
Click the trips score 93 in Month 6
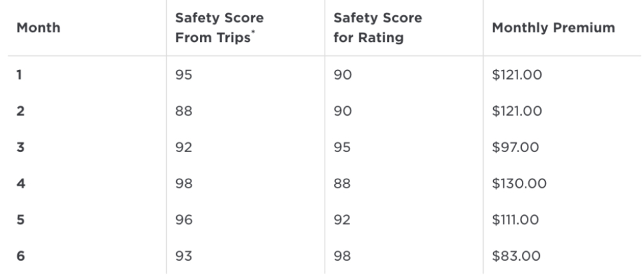(184, 256)
